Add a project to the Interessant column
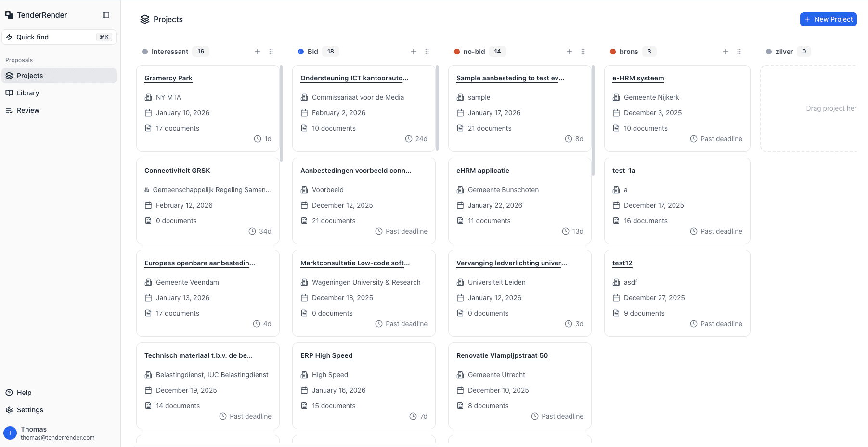The width and height of the screenshot is (868, 447). pos(258,52)
